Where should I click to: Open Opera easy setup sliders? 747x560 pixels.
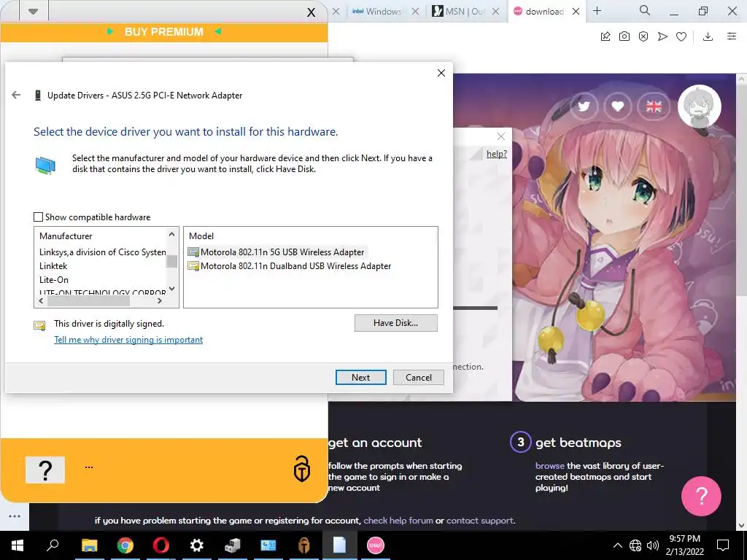pyautogui.click(x=732, y=36)
